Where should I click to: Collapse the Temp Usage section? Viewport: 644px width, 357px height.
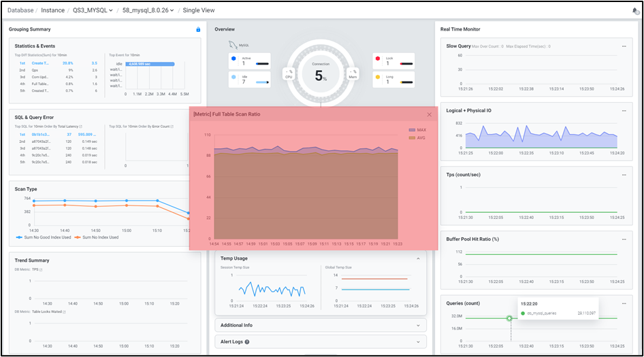[418, 258]
